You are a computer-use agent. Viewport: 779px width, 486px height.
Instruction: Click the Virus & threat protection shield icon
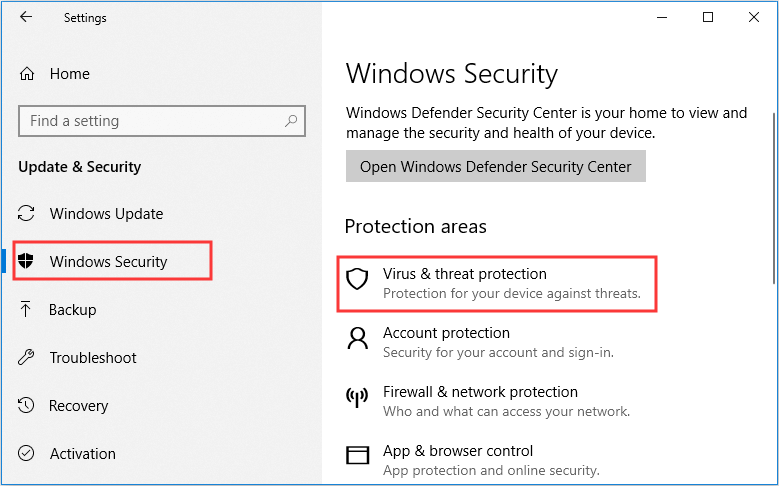pos(357,279)
